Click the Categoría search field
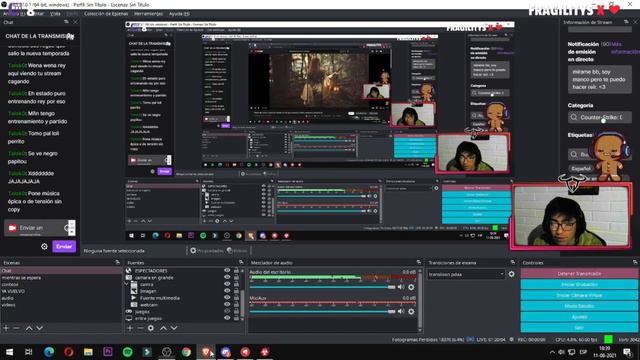This screenshot has width=640, height=360. coord(600,118)
